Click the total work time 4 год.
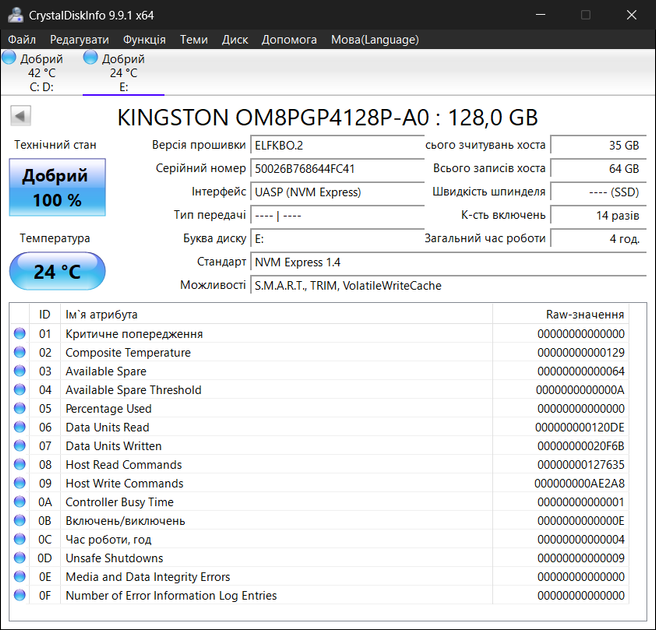The image size is (656, 630). click(x=598, y=239)
